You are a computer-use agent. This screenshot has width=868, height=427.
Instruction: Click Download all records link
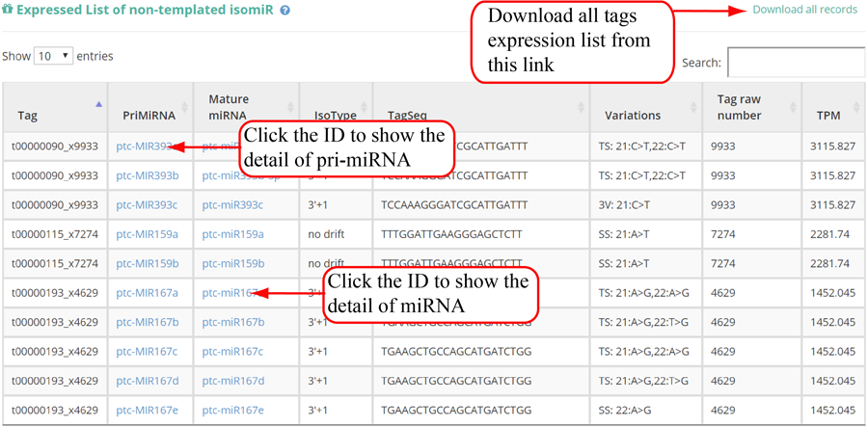coord(804,10)
